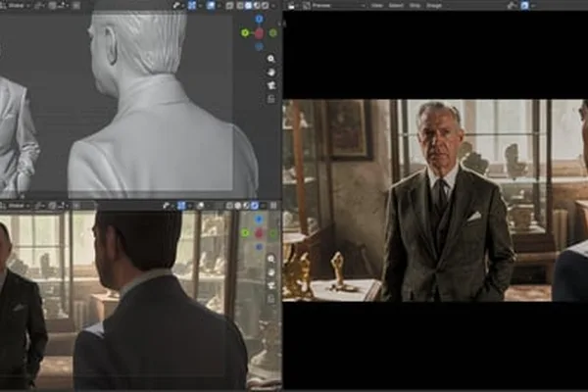Click blue Z axis in top viewport gizmo
The image size is (588, 392).
[x=259, y=19]
